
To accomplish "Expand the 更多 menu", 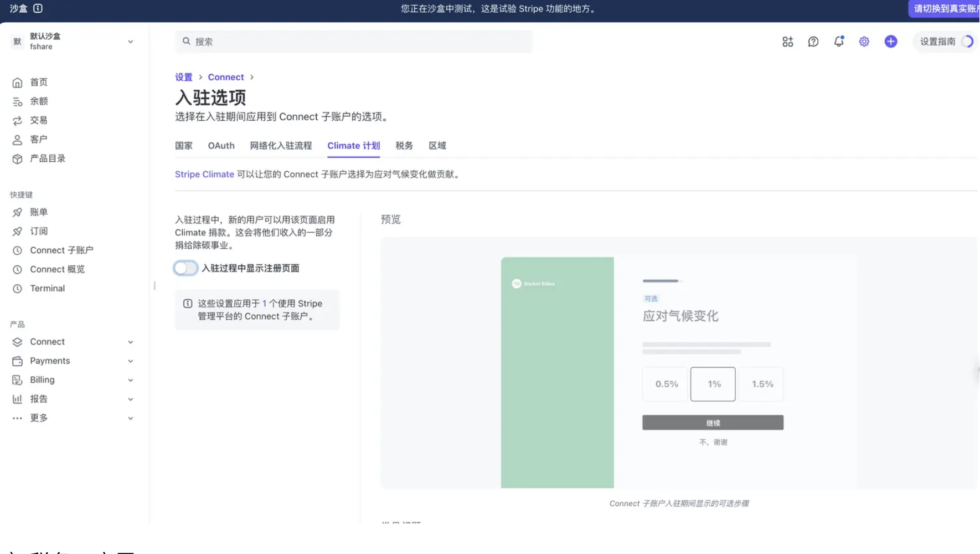I will [x=131, y=418].
